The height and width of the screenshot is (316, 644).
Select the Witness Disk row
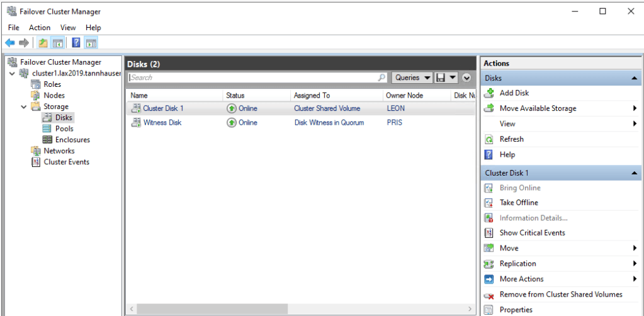tap(162, 123)
